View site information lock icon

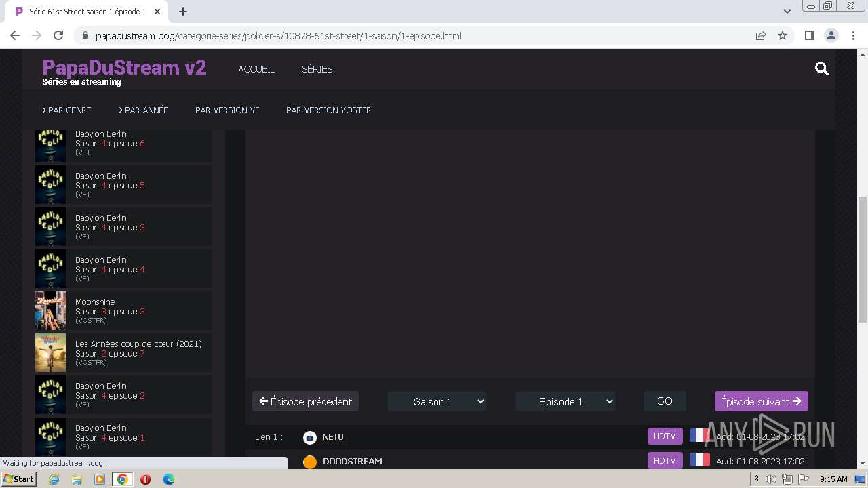point(85,35)
